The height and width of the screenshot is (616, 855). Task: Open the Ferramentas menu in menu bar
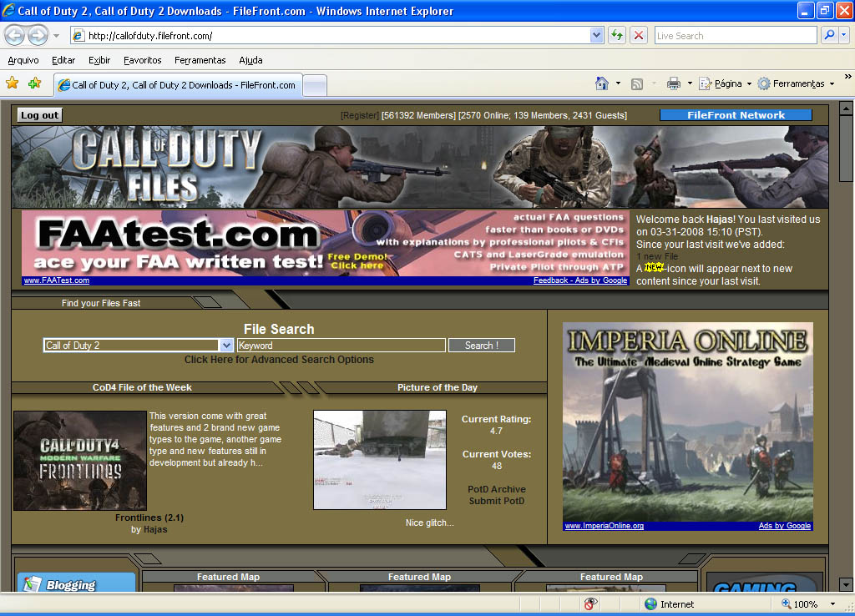200,60
